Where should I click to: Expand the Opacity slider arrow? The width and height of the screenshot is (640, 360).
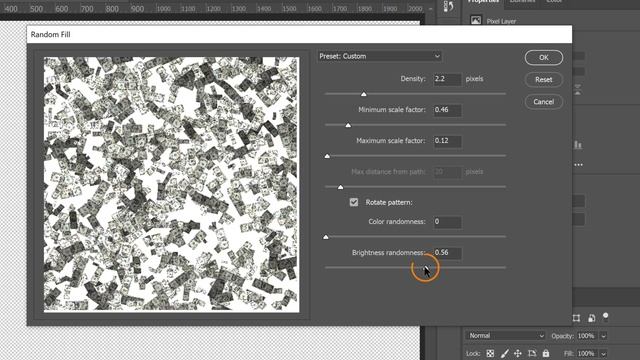tap(603, 336)
